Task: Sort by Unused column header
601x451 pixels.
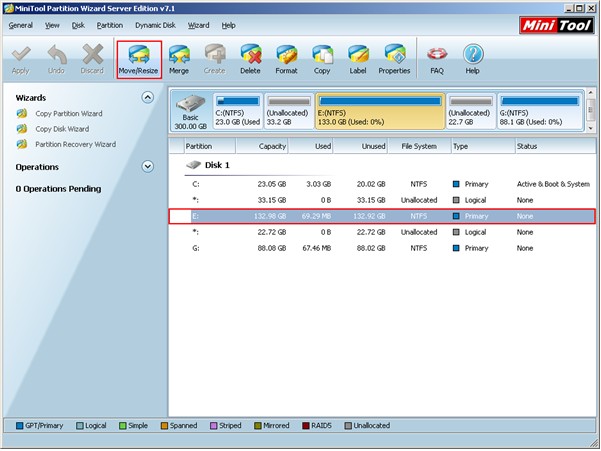Action: (x=360, y=146)
